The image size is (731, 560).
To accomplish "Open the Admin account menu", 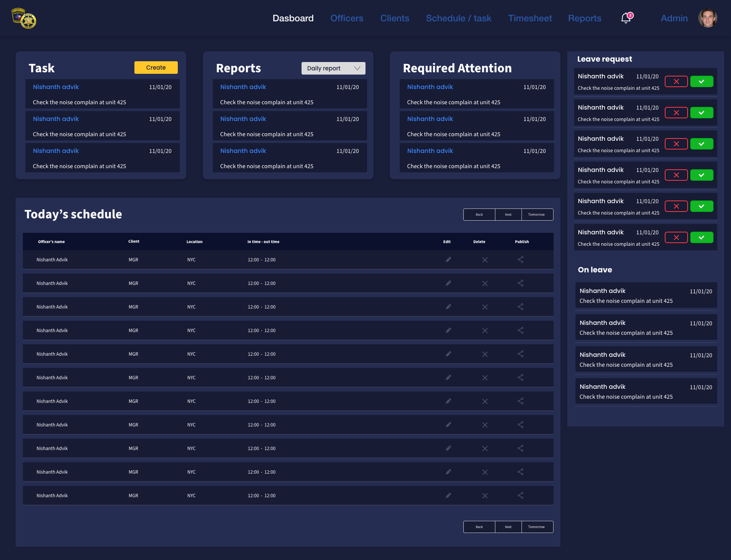I will (674, 18).
